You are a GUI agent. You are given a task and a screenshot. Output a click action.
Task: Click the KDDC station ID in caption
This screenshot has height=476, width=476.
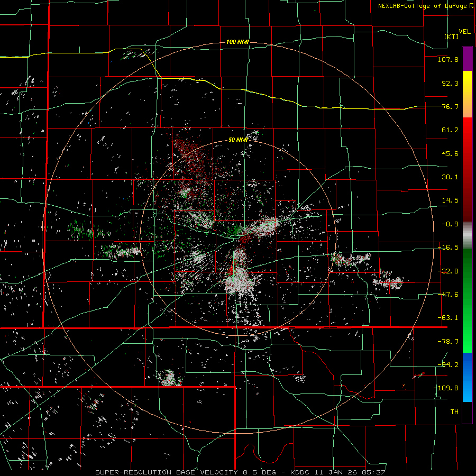tap(299, 472)
